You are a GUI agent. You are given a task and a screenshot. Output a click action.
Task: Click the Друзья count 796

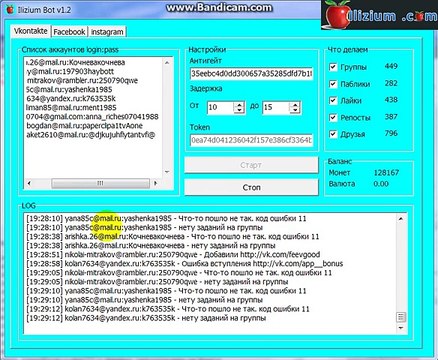pos(391,133)
